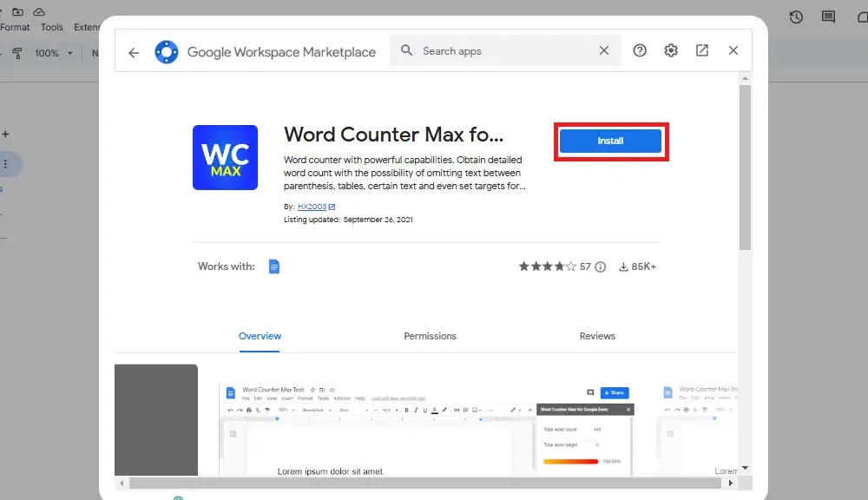Click the Docs outline plus icon
Screen dimensions: 868x500
[5, 134]
